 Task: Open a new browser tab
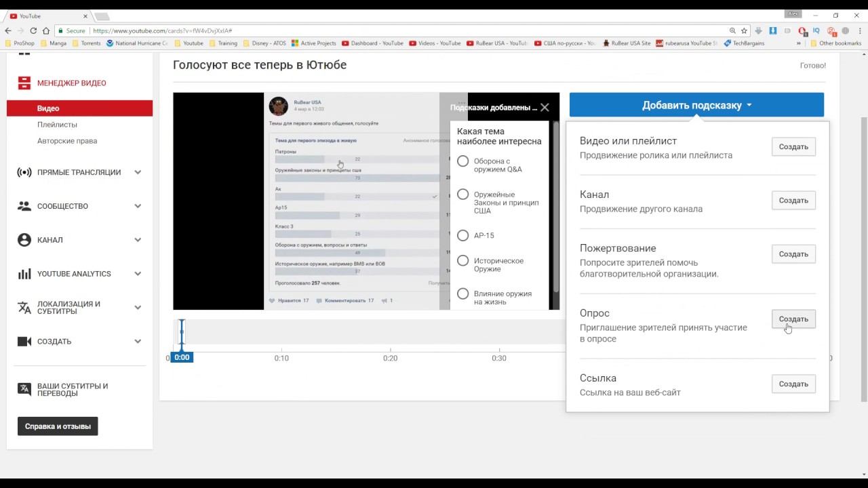(x=102, y=16)
